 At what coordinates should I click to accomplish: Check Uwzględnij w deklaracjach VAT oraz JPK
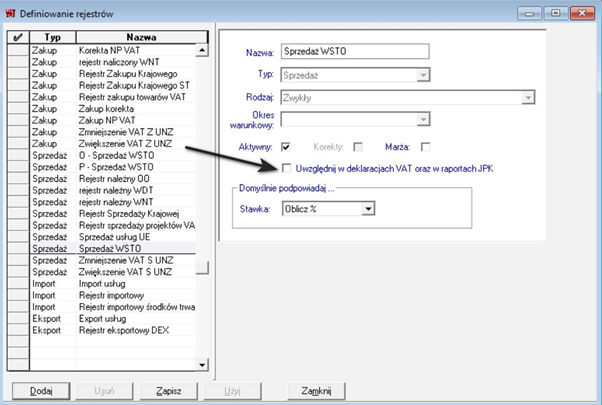(x=288, y=168)
